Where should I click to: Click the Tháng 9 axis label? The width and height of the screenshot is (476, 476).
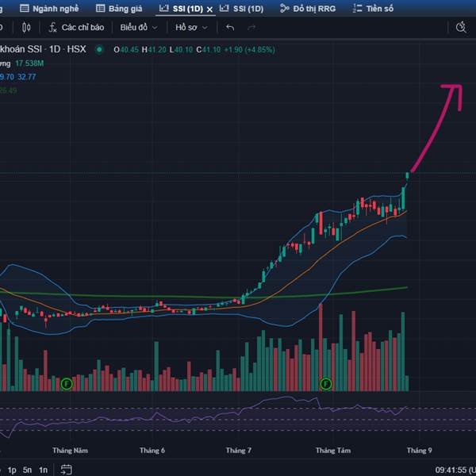point(419,450)
